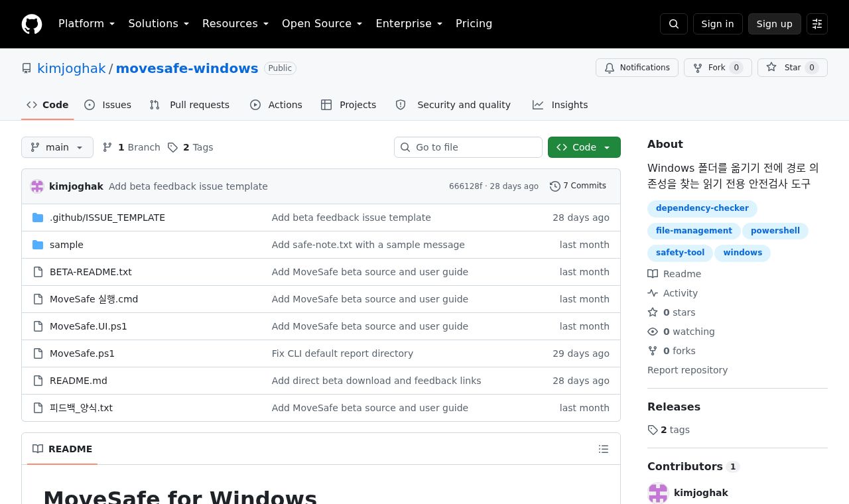Click the GitHub logo icon

(x=32, y=24)
